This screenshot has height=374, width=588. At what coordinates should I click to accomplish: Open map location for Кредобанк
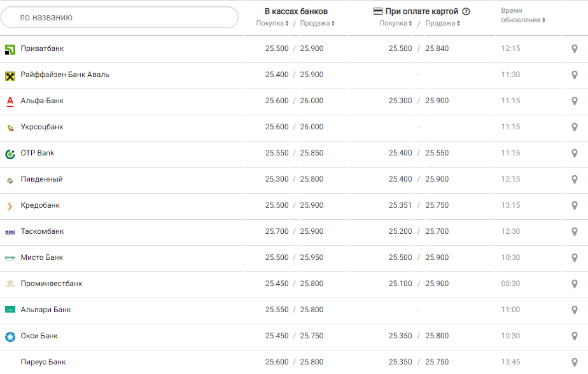[574, 206]
